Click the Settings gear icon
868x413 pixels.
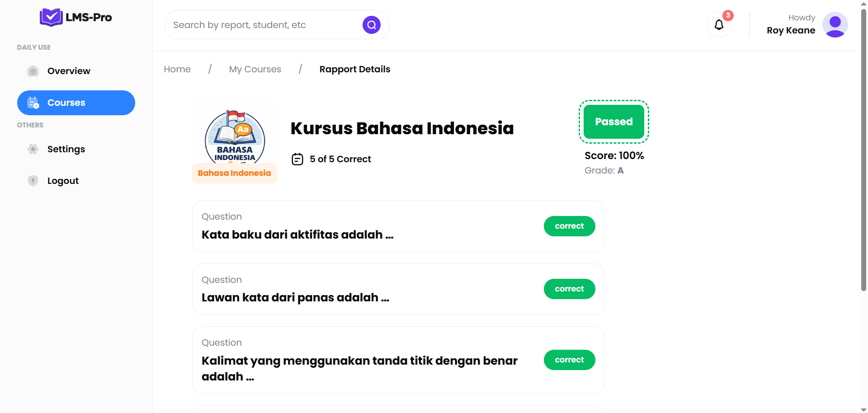[x=33, y=149]
